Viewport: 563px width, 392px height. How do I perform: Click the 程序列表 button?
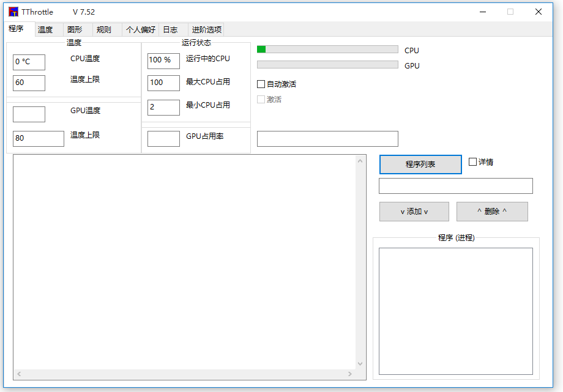[x=420, y=165]
